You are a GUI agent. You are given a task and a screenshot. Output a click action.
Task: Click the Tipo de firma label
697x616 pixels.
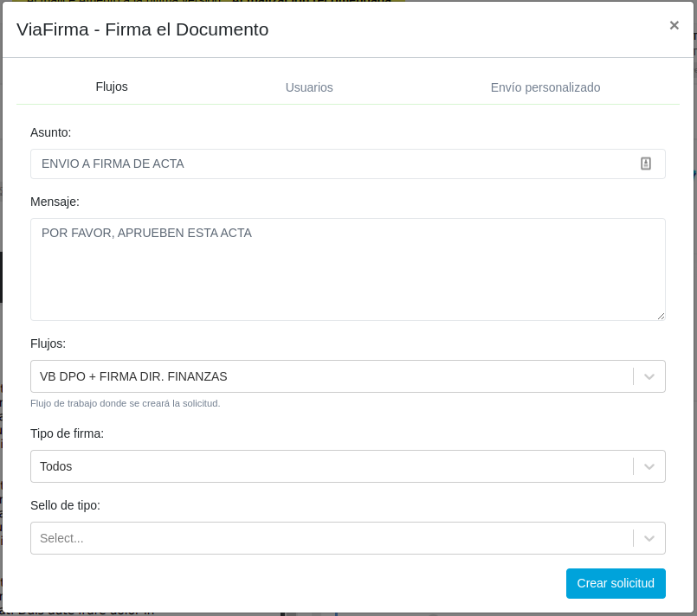[x=67, y=433]
